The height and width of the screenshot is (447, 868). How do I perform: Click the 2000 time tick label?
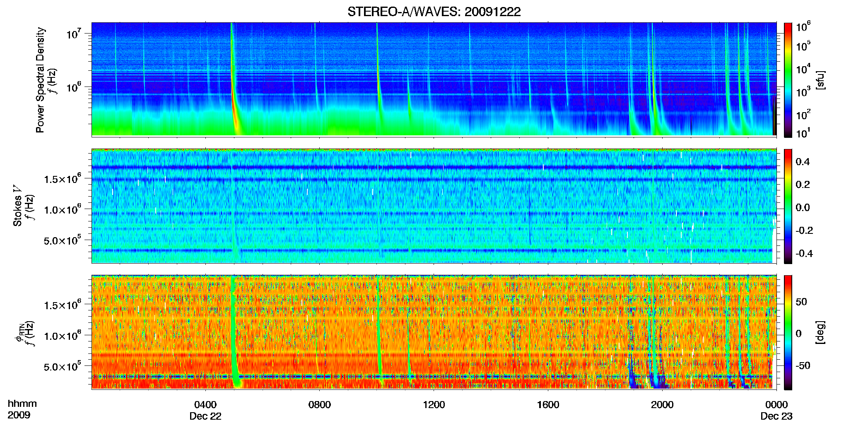coord(662,405)
